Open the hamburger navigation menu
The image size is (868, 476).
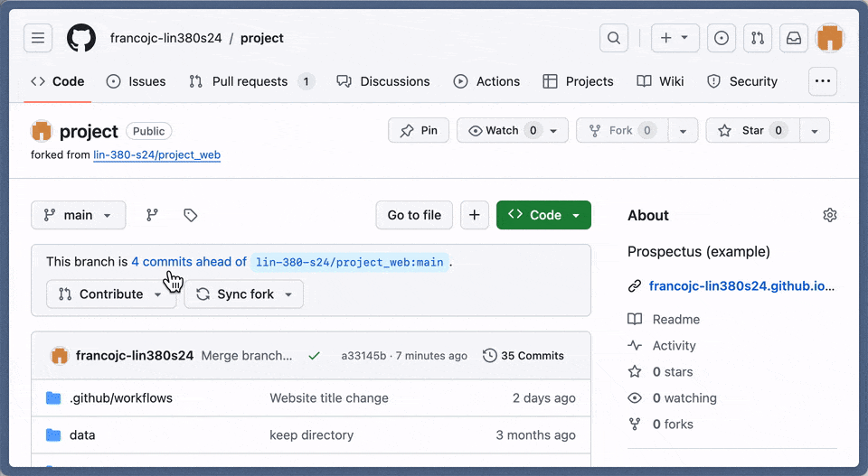click(38, 38)
